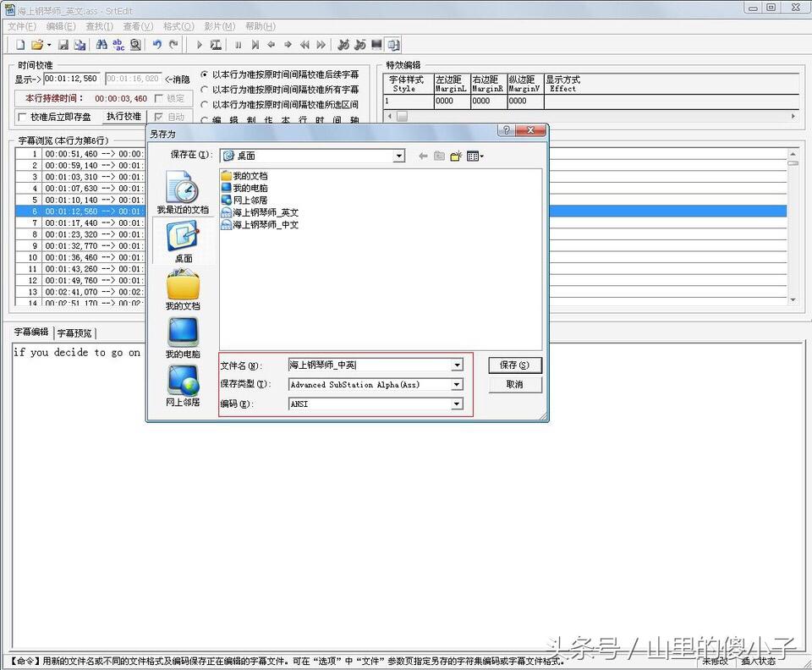This screenshot has width=812, height=670.
Task: Open the 格式 menu in menu bar
Action: point(178,27)
